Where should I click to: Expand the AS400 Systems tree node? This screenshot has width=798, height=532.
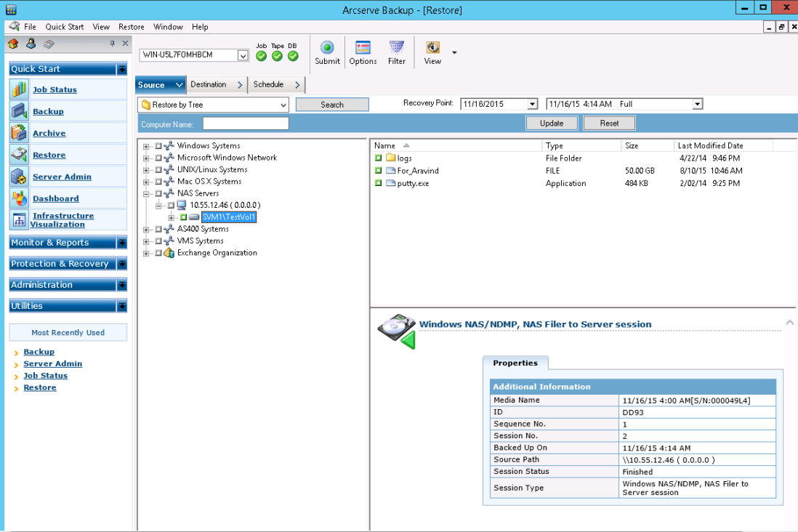coord(146,230)
